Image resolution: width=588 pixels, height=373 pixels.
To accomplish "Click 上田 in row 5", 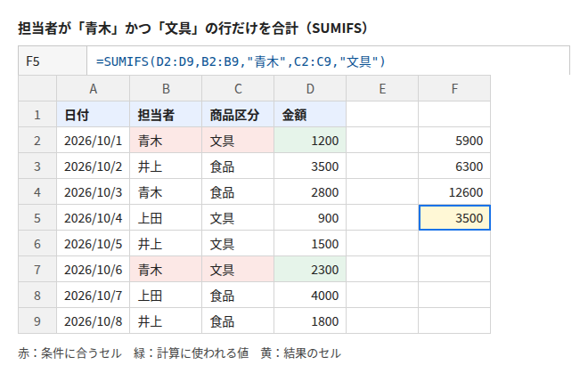I will click(166, 218).
